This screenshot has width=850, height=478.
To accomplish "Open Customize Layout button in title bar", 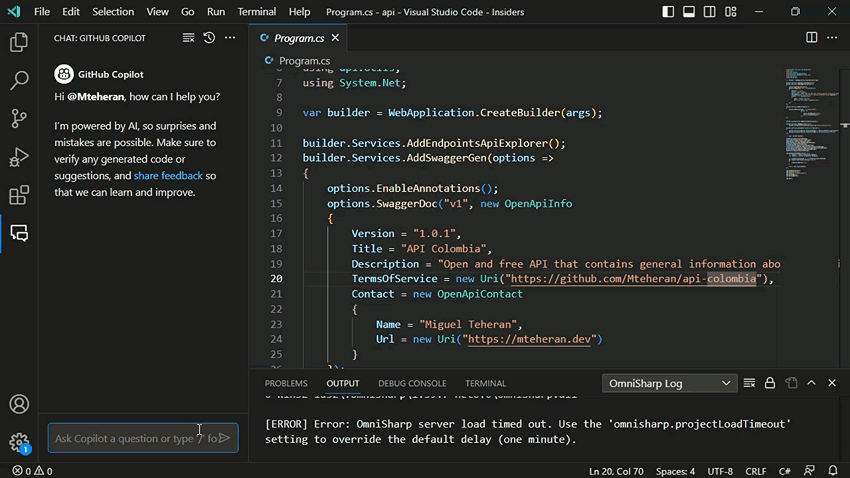I will pos(731,12).
